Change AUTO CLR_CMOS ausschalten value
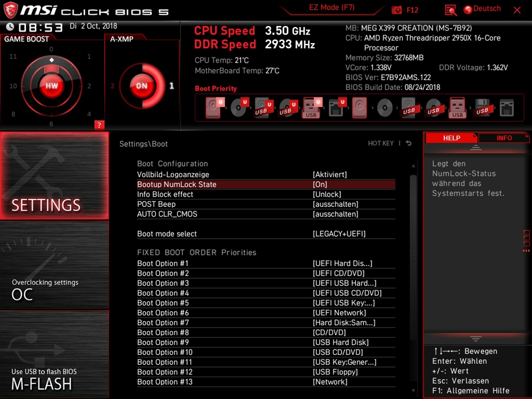This screenshot has height=399, width=532. point(336,214)
